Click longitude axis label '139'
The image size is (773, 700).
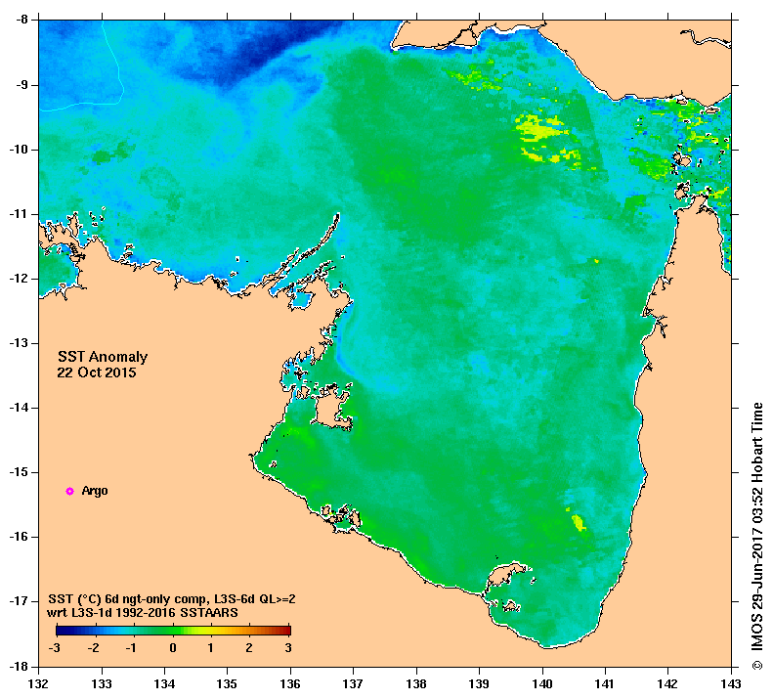[479, 683]
